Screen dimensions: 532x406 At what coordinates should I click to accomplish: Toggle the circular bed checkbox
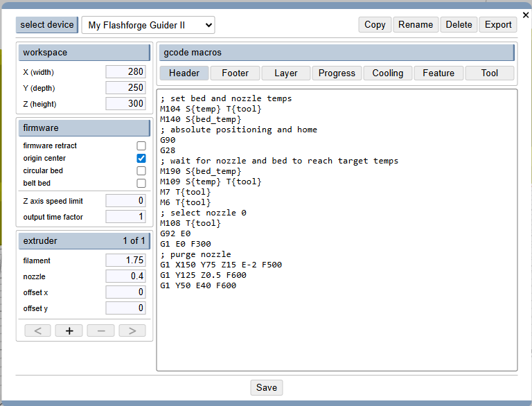141,171
